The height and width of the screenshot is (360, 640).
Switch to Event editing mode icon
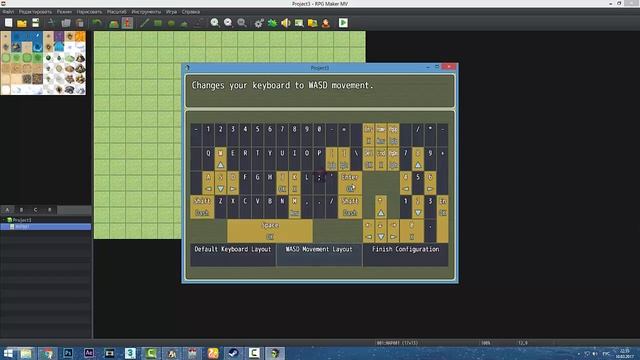[127, 23]
